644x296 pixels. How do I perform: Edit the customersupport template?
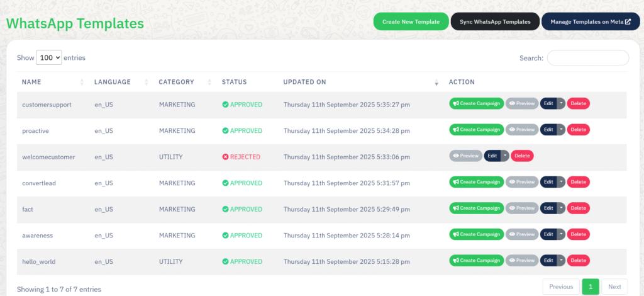coord(548,103)
